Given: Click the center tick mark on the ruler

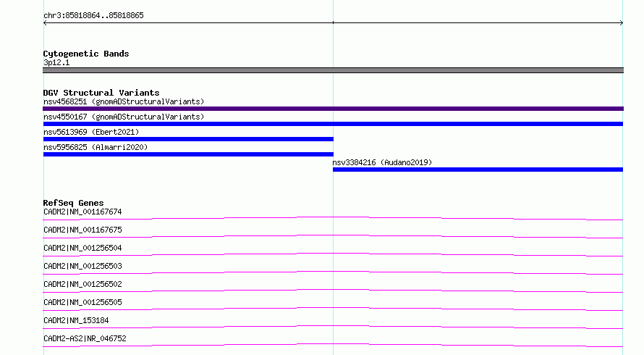Looking at the screenshot, I should coord(333,22).
